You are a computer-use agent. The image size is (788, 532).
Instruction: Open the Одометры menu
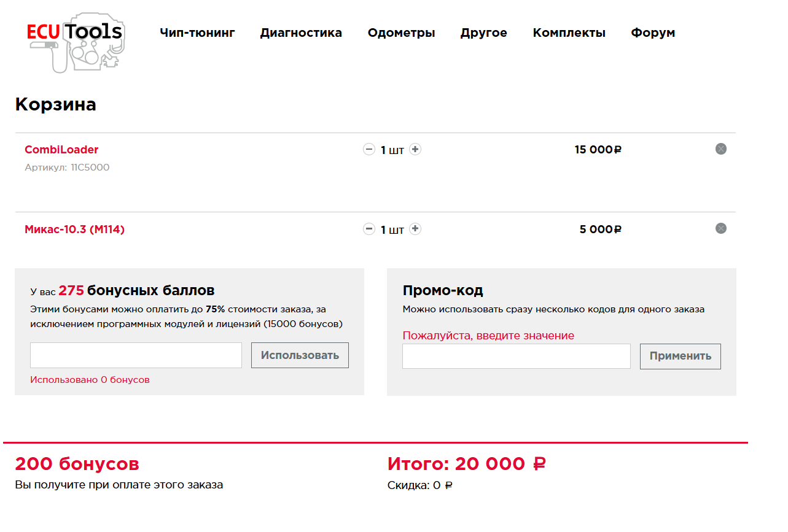pyautogui.click(x=401, y=33)
